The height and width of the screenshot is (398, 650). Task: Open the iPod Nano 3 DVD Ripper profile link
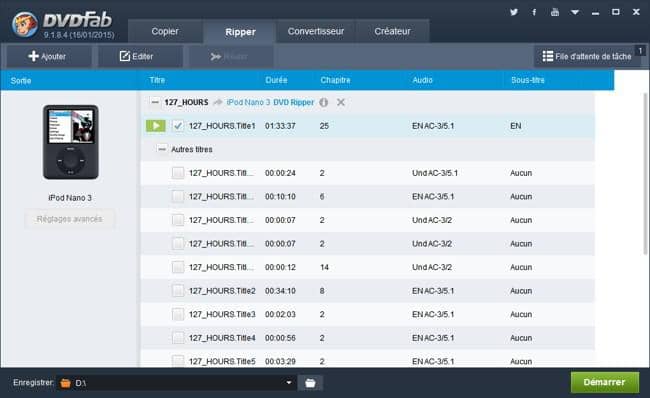[x=270, y=102]
